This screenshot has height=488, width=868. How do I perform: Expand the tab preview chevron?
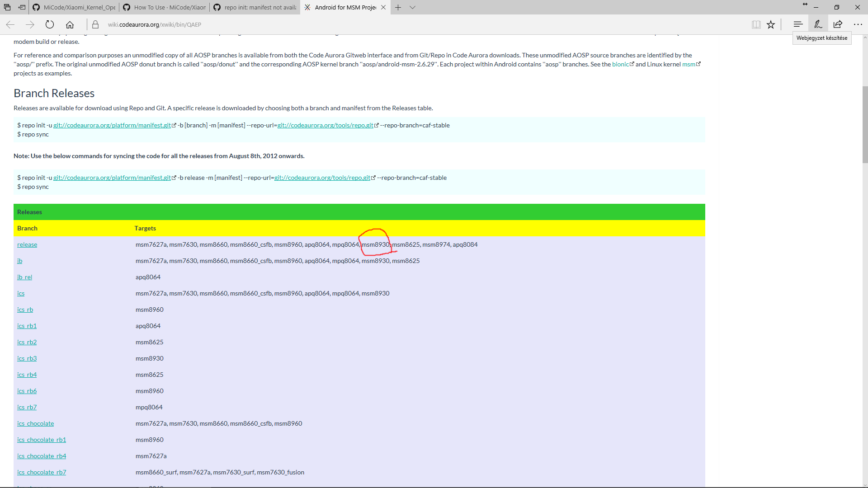point(413,7)
